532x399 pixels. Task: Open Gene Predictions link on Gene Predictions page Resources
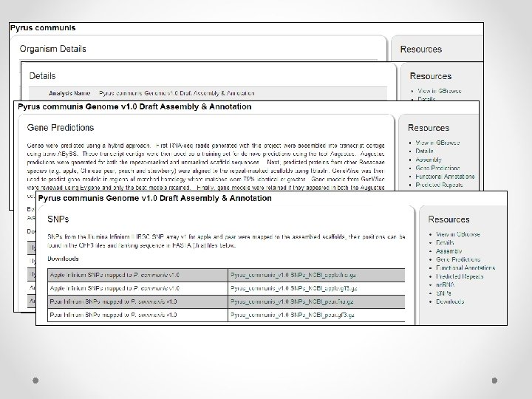[x=437, y=168]
